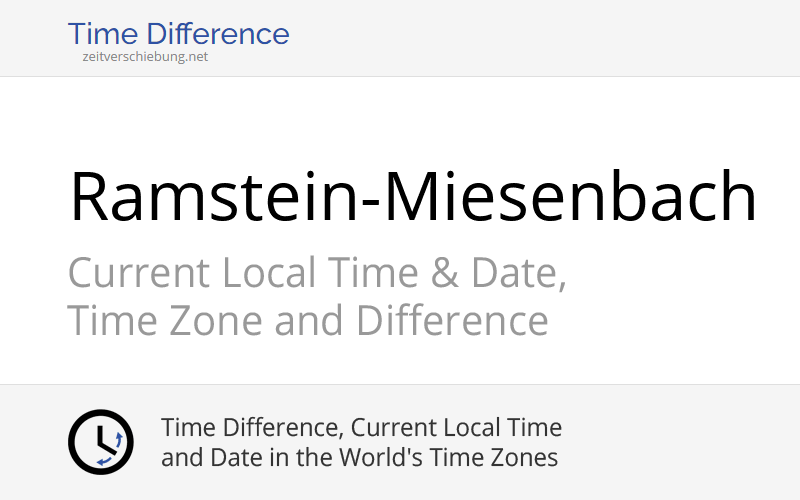Click the Ramstein-Miesenbach heading
This screenshot has width=800, height=500.
pos(412,196)
